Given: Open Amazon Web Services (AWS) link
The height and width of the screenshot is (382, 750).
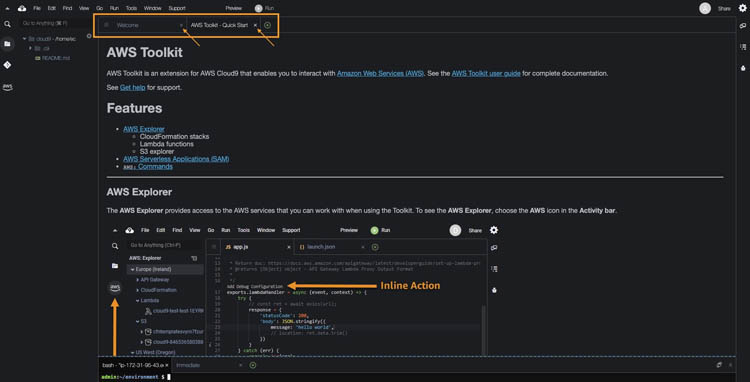Looking at the screenshot, I should 380,74.
